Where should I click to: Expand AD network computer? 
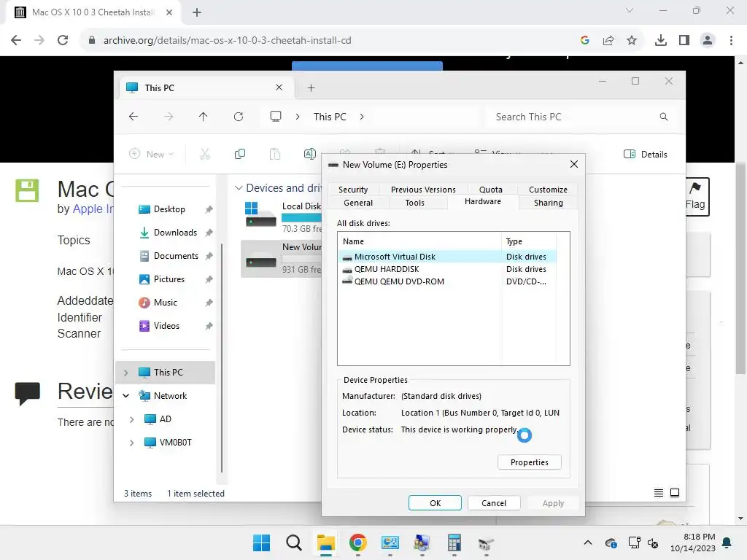point(132,419)
